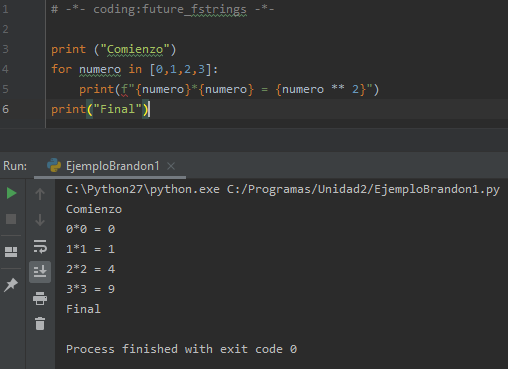Viewport: 508px width, 369px height.
Task: Click the Up the stack trace arrow
Action: click(40, 194)
